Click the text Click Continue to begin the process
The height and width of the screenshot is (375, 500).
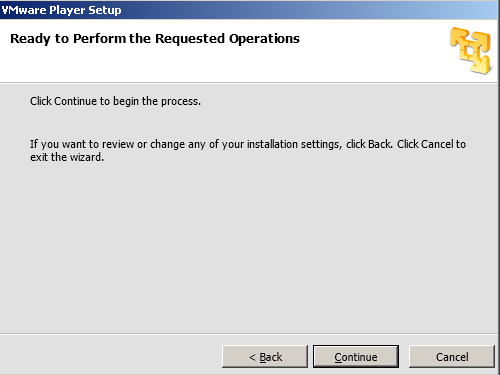[115, 101]
